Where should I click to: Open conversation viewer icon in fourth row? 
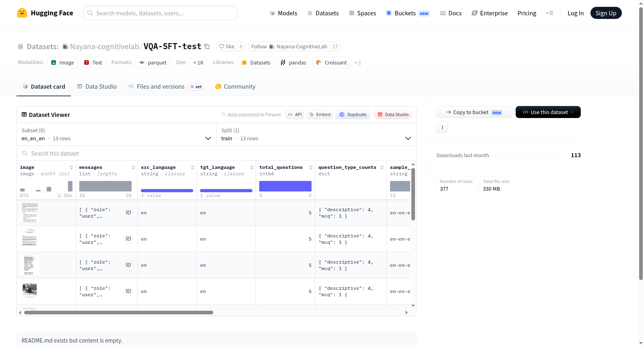tap(128, 291)
